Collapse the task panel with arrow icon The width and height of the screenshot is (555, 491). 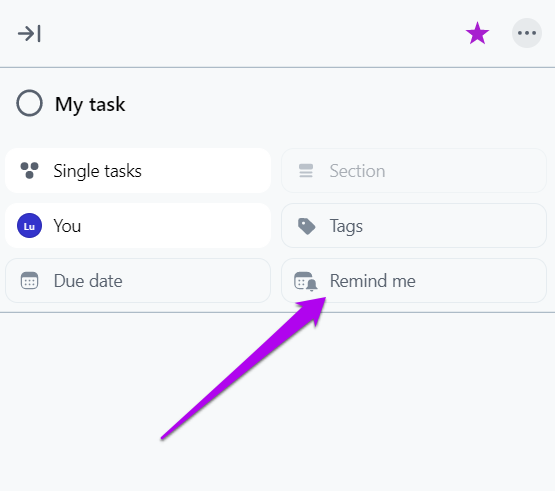[x=29, y=34]
